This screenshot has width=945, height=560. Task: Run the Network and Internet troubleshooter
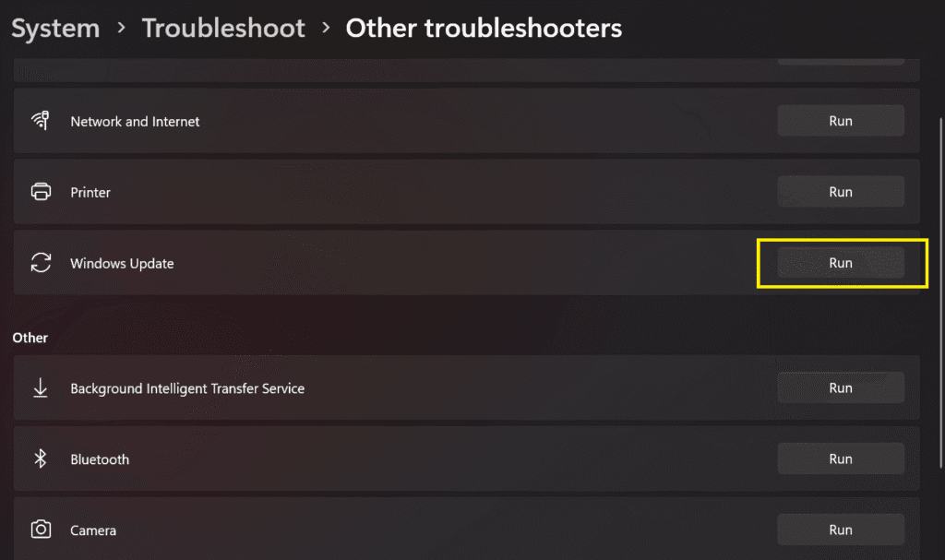(841, 120)
